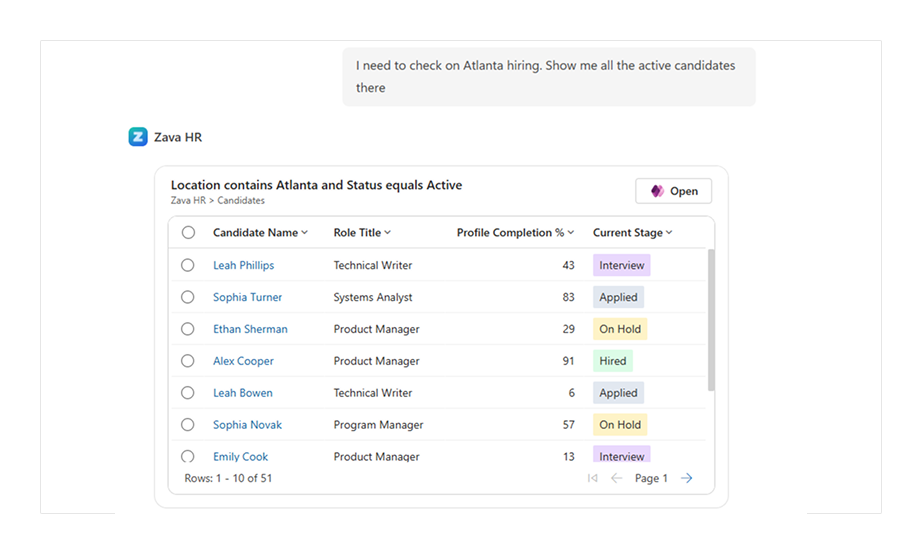Go to the previous page arrow

click(616, 478)
